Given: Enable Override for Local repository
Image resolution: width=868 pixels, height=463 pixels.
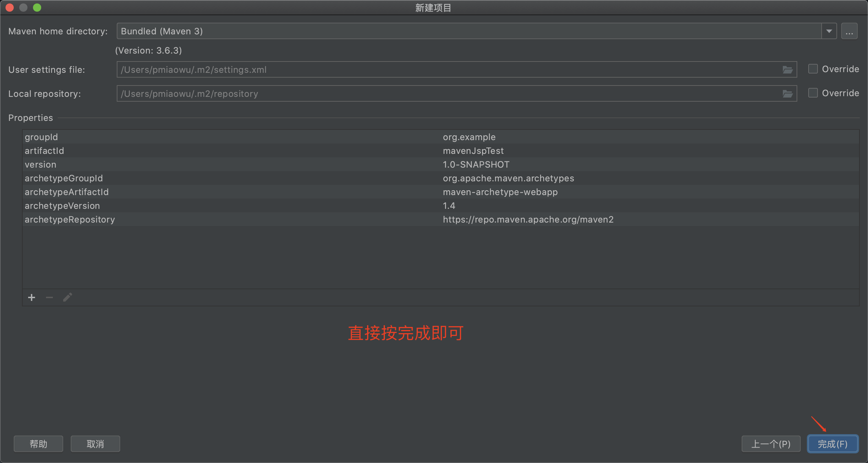Looking at the screenshot, I should point(813,93).
